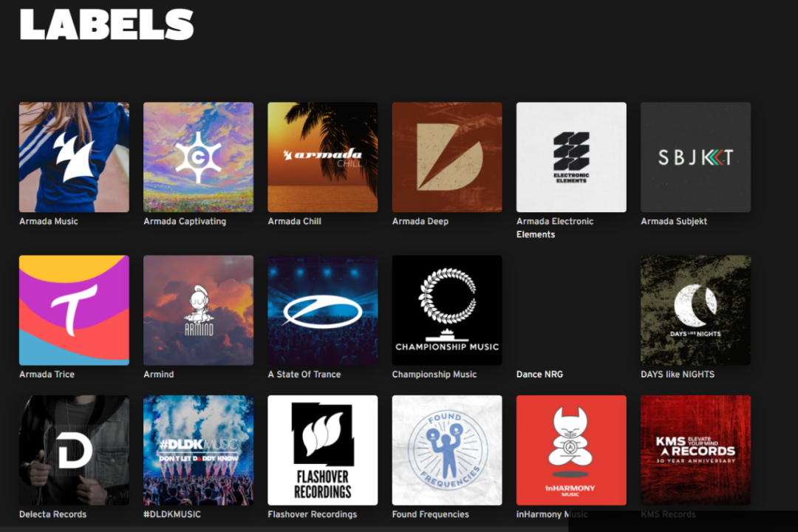Select the SBJKT logo tile
This screenshot has width=798, height=532.
[696, 157]
